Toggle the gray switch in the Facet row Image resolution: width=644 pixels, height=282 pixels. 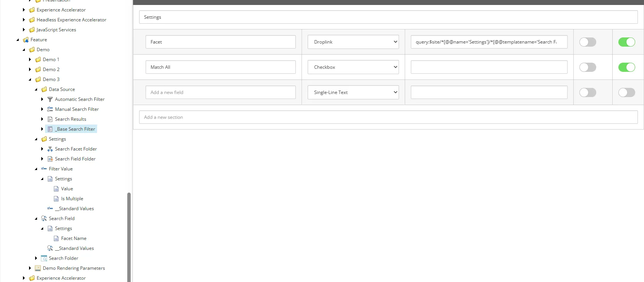(x=588, y=42)
